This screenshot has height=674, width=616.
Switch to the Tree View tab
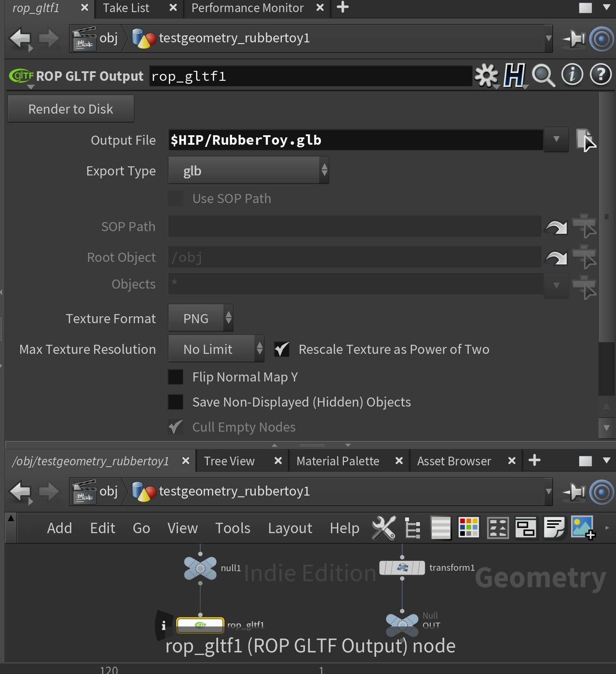pos(229,461)
